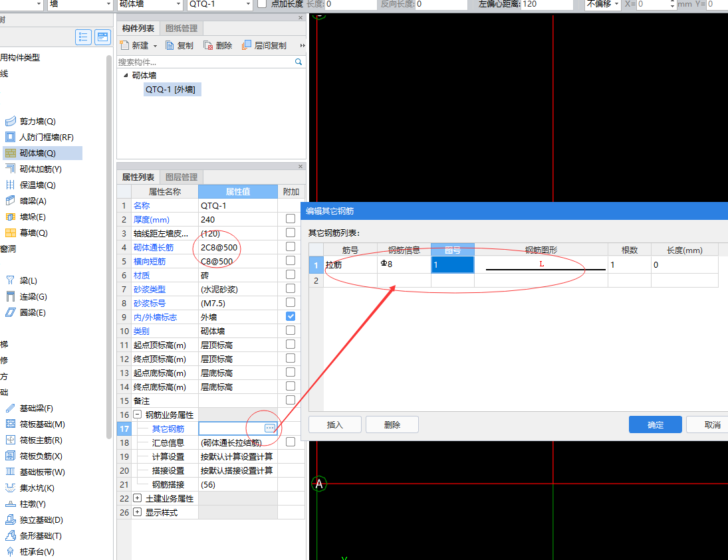728x560 pixels.
Task: Select the 剪力墙(Q) component icon
Action: tap(10, 122)
